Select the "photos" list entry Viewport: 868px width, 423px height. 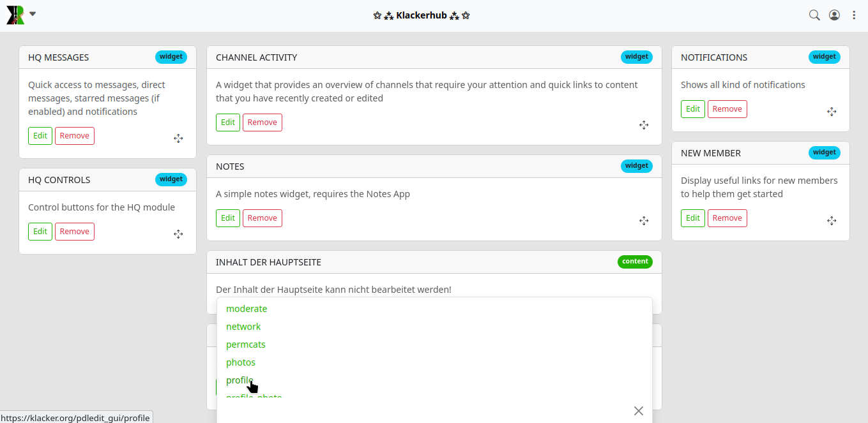point(241,362)
